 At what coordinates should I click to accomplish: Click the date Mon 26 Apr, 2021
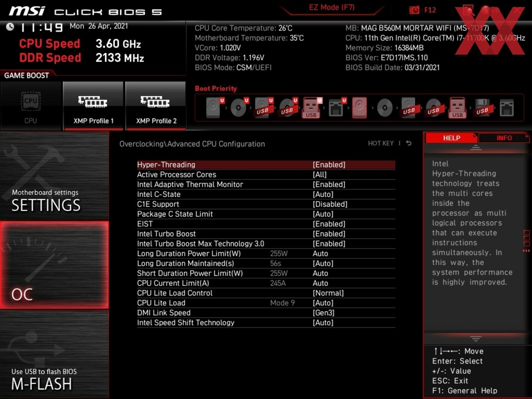click(99, 26)
